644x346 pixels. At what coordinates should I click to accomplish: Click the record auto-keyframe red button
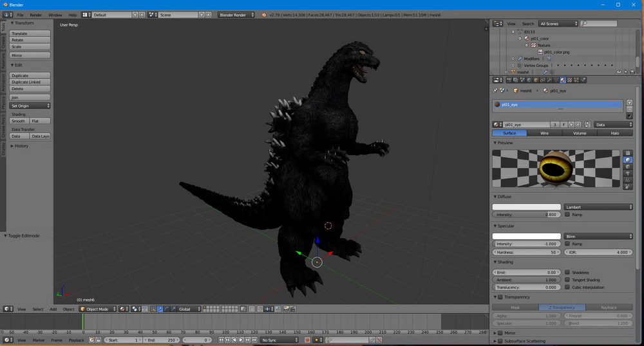(x=307, y=340)
